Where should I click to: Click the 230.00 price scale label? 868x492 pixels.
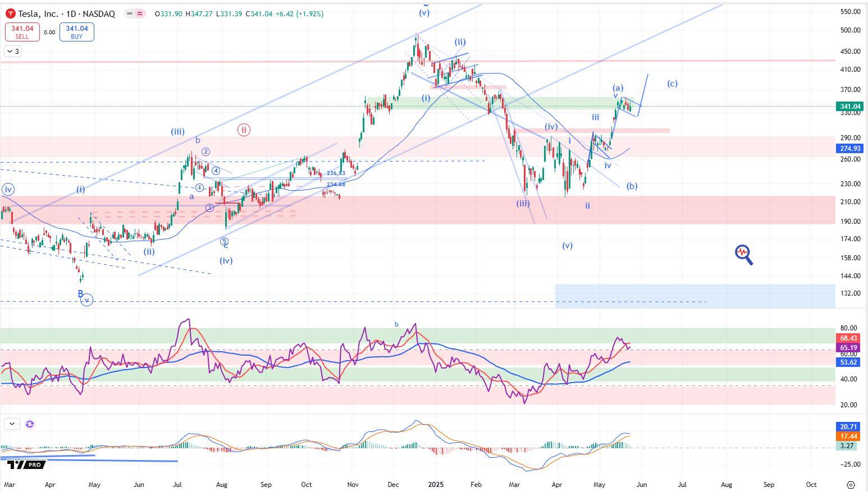pyautogui.click(x=851, y=184)
